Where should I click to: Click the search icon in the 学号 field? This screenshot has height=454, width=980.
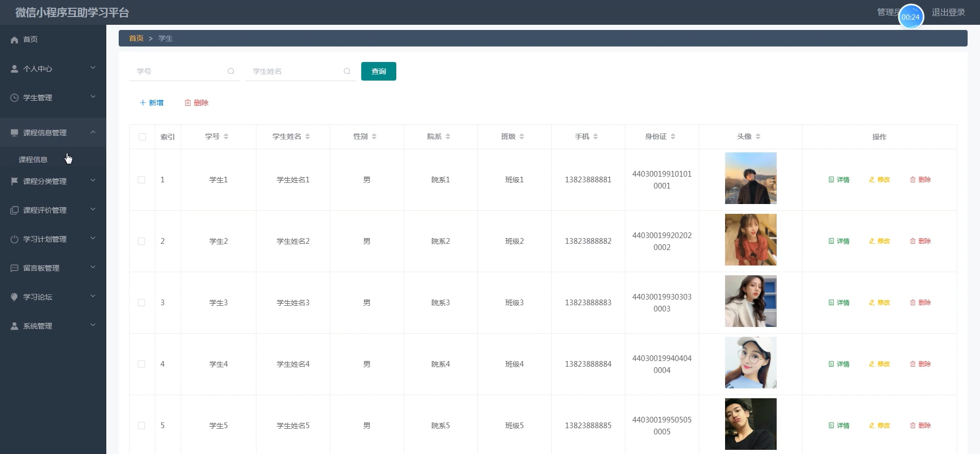[x=231, y=71]
